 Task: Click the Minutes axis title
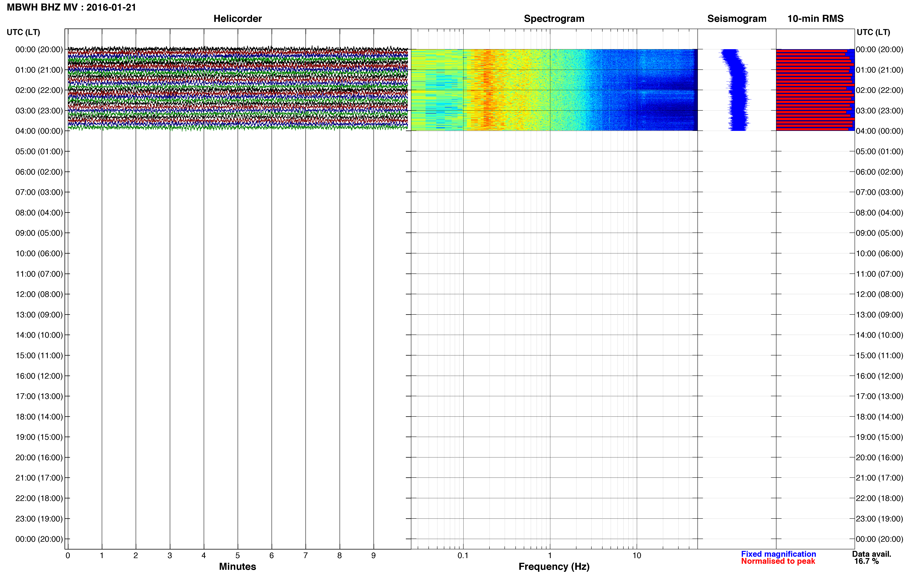pyautogui.click(x=238, y=566)
